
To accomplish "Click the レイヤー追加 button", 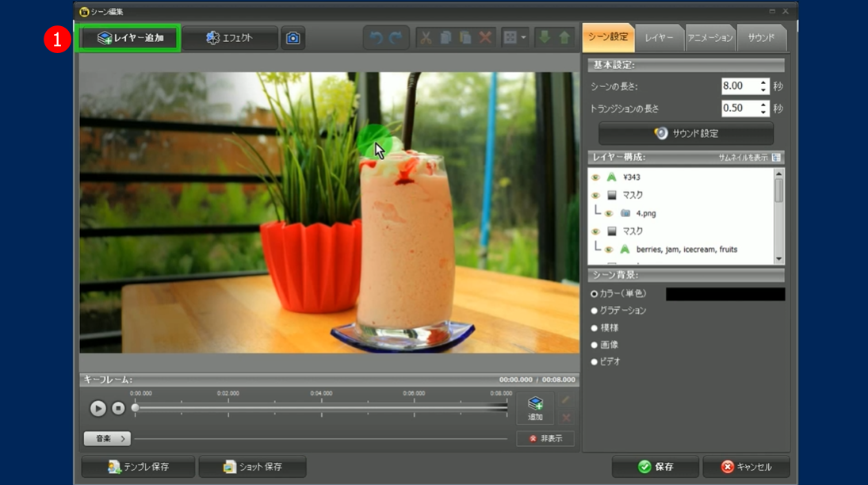I will [130, 38].
